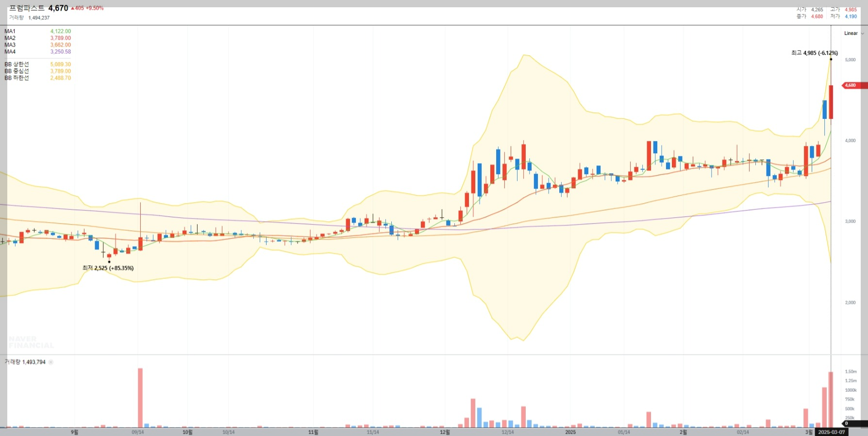
Task: Click the BB 하한선 2,488.70 legend row
Action: [x=37, y=78]
